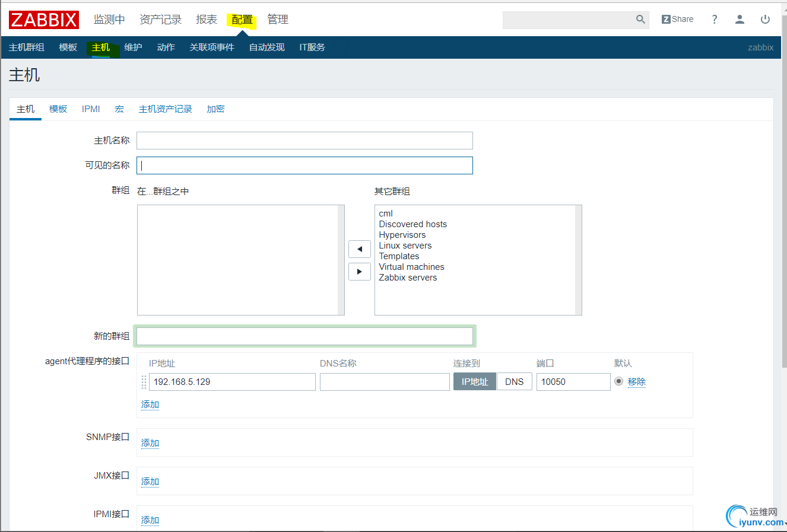This screenshot has width=787, height=532.
Task: Switch to the 主机资产记录 tab
Action: pyautogui.click(x=166, y=109)
